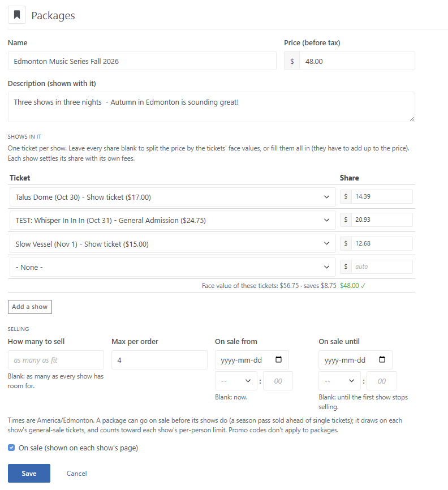
Task: Open the TEST: Whisper In In In ticket dropdown
Action: point(173,220)
